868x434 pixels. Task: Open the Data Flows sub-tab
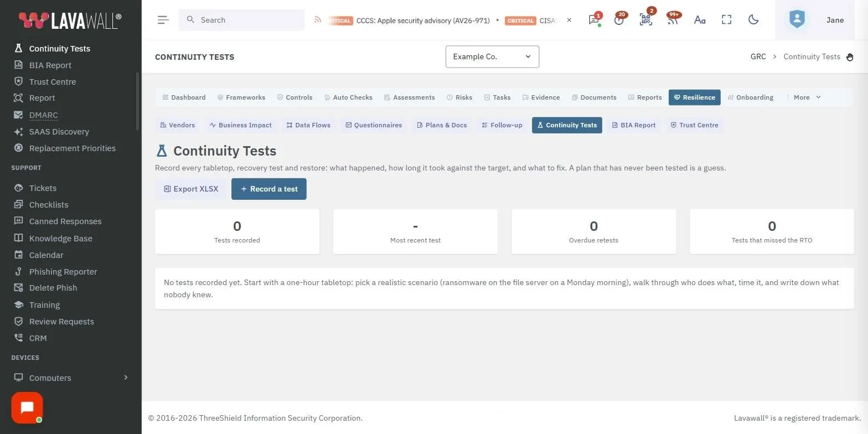click(x=308, y=125)
